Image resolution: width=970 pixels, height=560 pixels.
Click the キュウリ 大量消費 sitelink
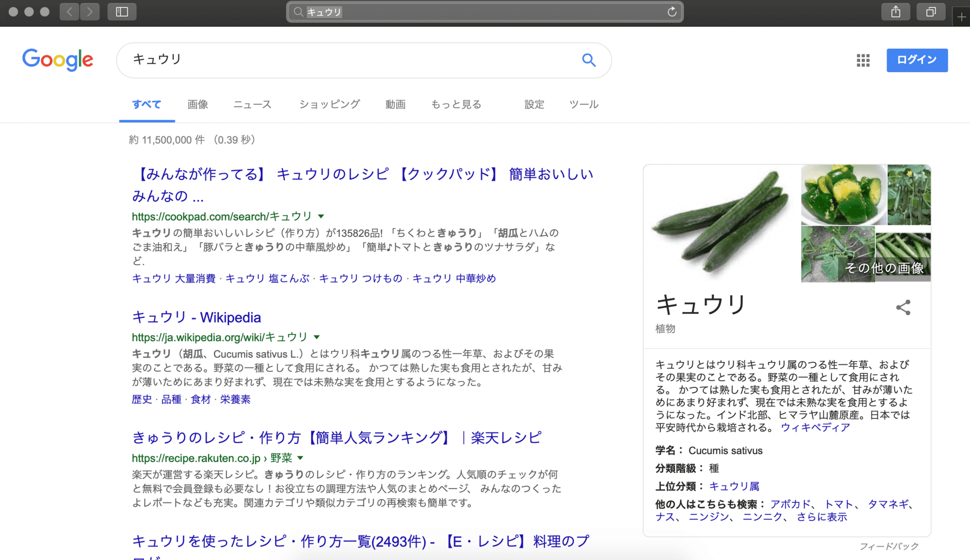(173, 278)
